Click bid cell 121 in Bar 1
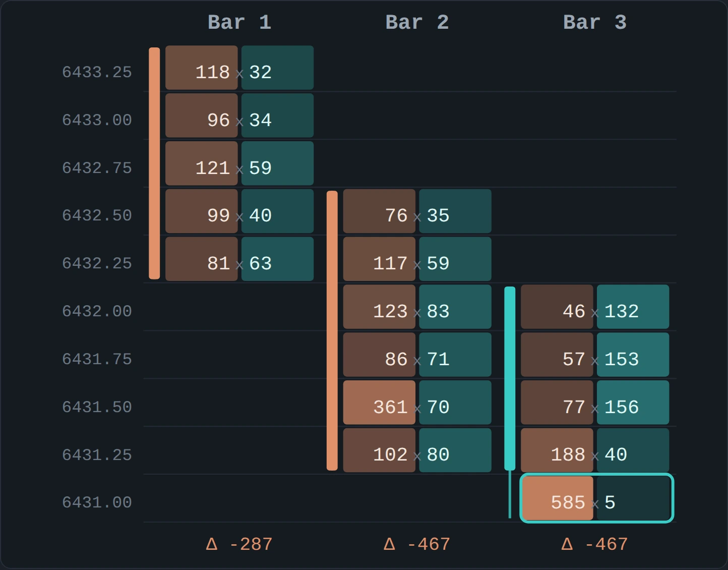Viewport: 728px width, 570px height. pyautogui.click(x=202, y=163)
